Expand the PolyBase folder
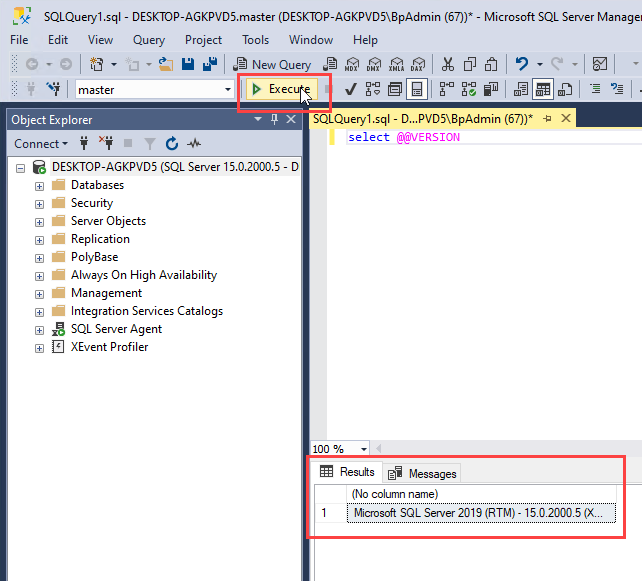The width and height of the screenshot is (642, 581). (39, 258)
